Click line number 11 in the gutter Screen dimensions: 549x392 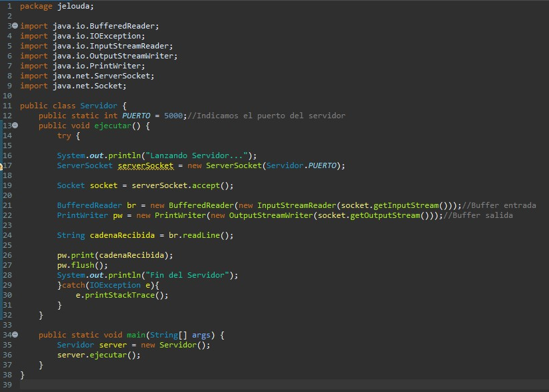point(7,106)
